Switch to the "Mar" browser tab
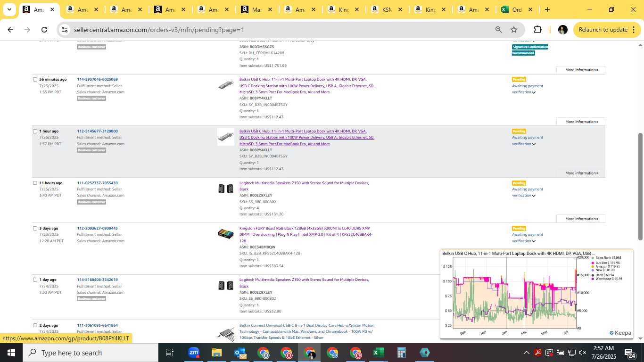This screenshot has width=644, height=362. click(x=256, y=9)
